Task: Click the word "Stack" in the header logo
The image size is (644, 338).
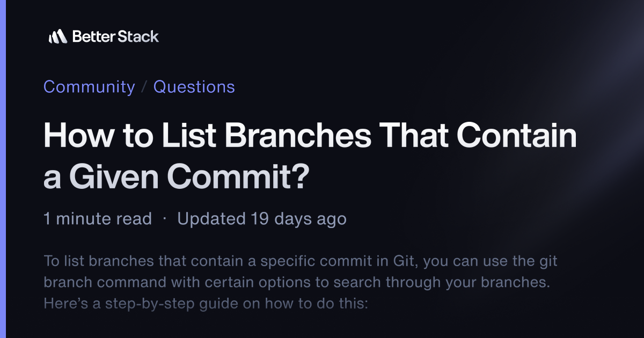Action: point(138,36)
